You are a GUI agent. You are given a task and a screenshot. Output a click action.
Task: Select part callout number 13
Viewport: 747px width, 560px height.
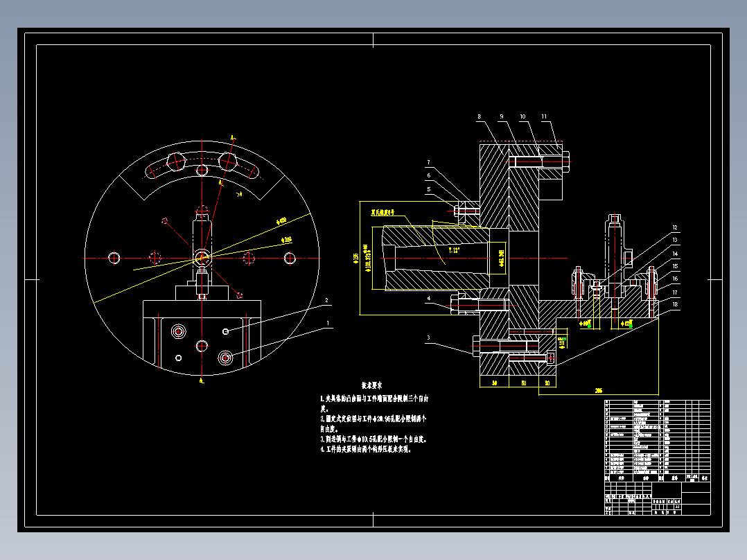click(x=675, y=240)
